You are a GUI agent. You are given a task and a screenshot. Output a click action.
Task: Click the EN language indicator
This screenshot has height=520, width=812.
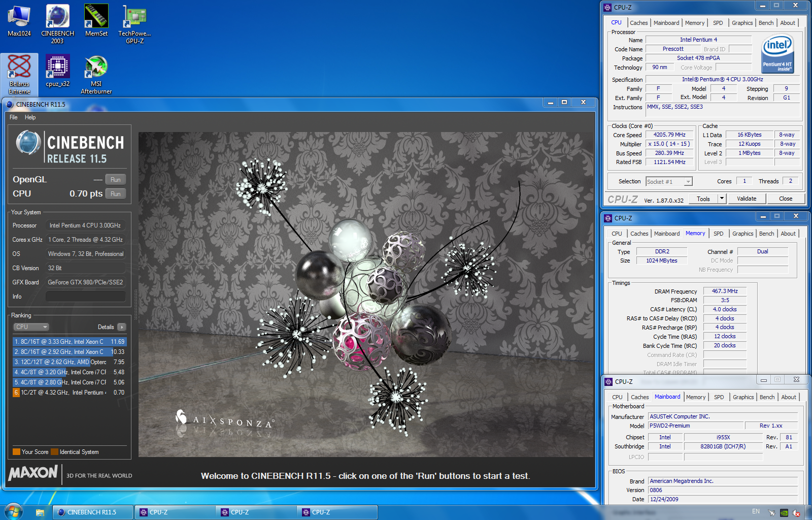point(756,511)
